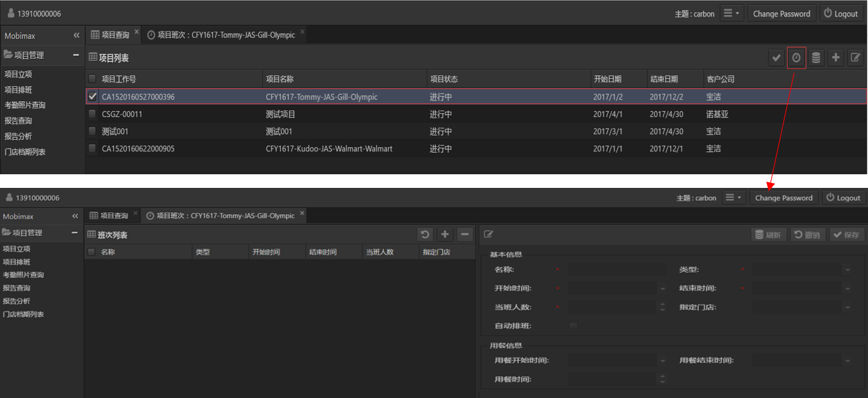
Task: Check the CSGZ-00011 project row checkbox
Action: click(92, 114)
